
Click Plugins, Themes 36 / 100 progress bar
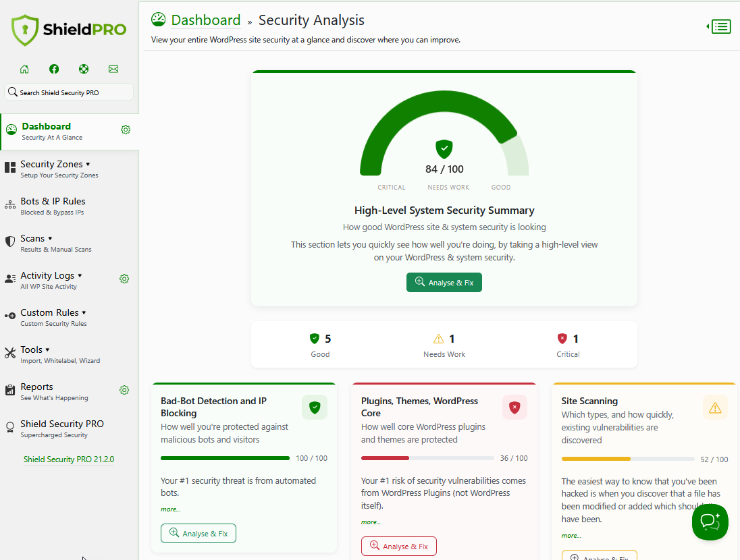[427, 458]
